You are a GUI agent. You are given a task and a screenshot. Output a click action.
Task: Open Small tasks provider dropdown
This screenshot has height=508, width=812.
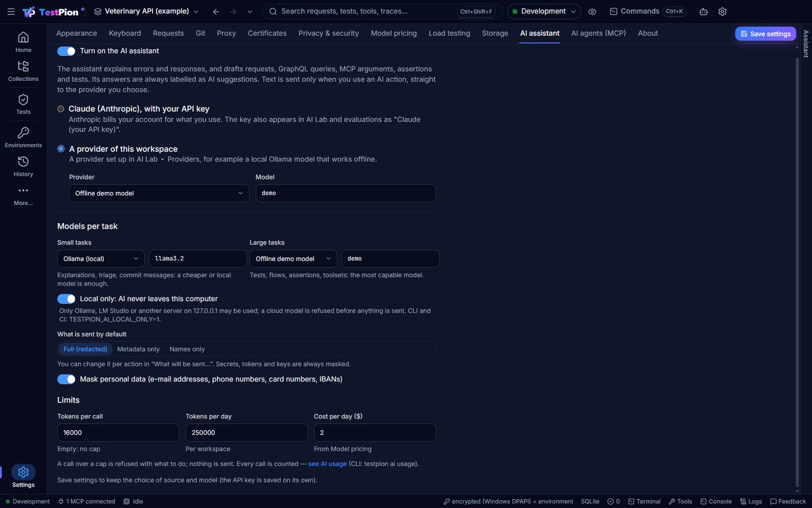tap(101, 259)
